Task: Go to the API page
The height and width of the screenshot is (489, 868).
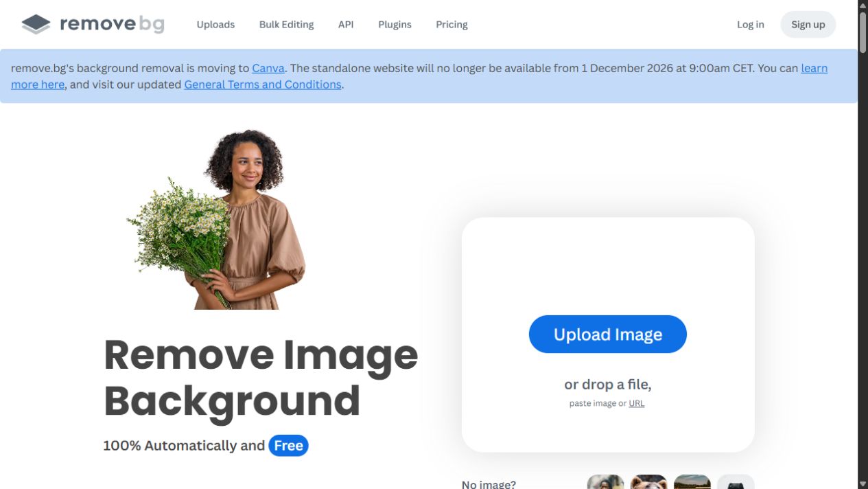Action: 346,25
